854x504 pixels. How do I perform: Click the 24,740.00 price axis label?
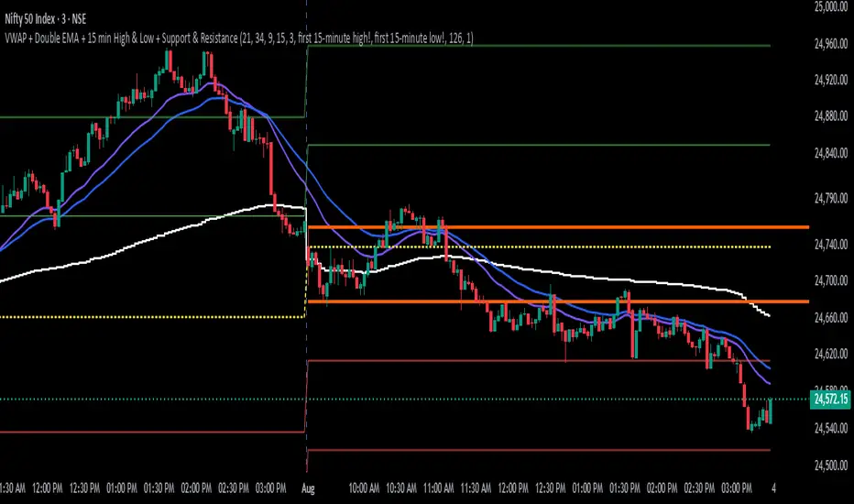(830, 244)
